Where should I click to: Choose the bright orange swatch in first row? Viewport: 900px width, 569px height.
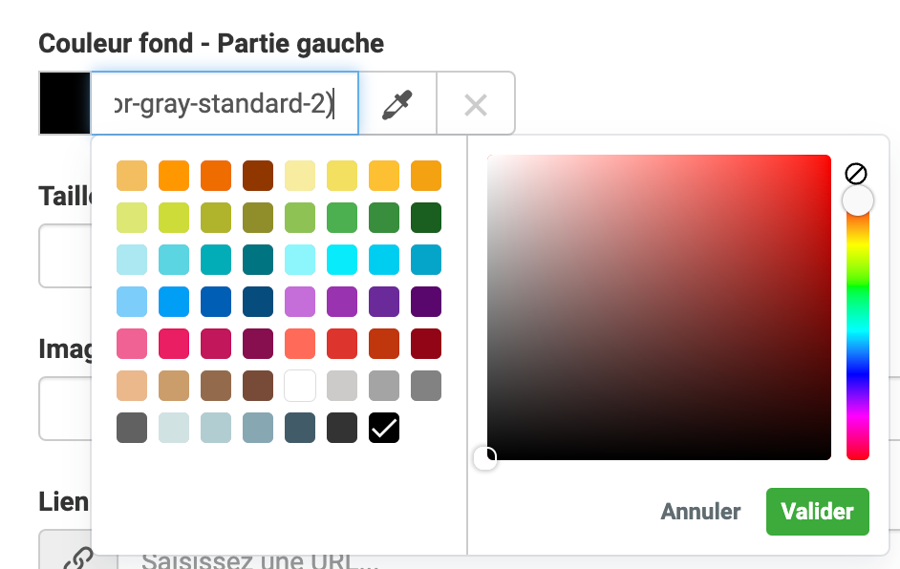tap(174, 176)
